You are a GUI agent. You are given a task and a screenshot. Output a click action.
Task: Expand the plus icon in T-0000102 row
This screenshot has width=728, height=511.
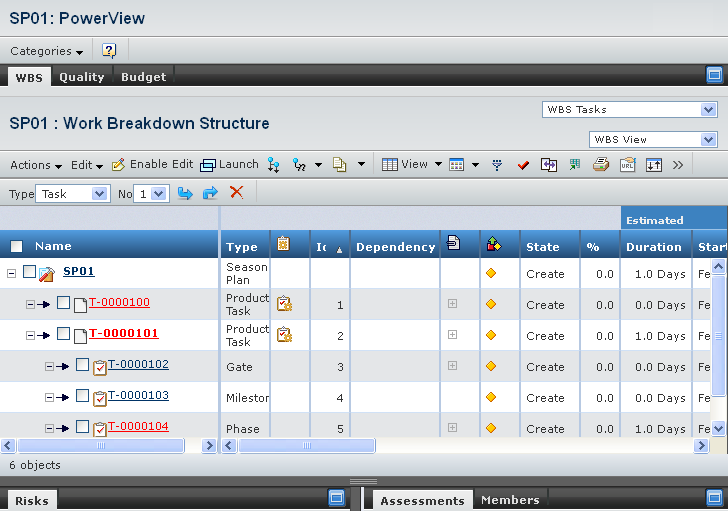pyautogui.click(x=452, y=366)
